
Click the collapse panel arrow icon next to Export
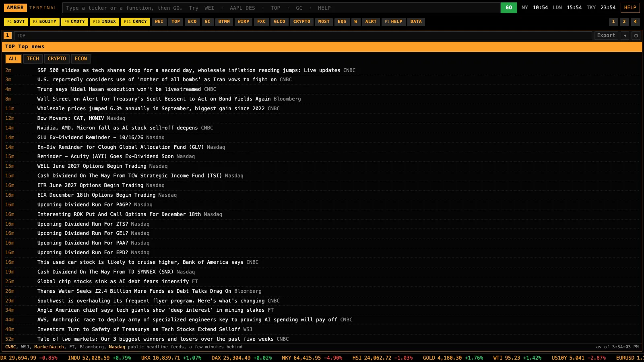point(625,35)
